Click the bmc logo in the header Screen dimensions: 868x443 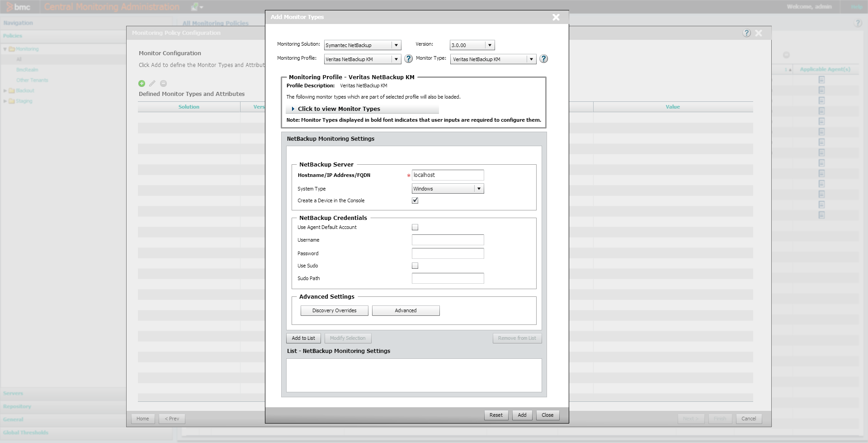[x=18, y=7]
